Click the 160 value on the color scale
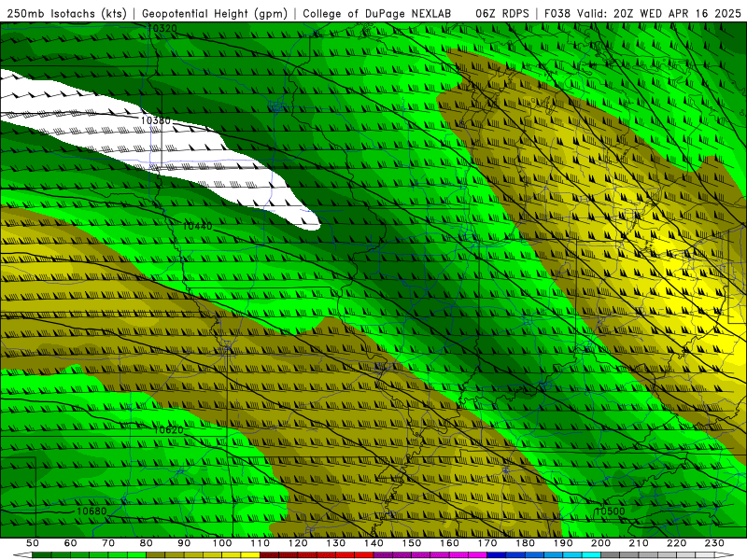This screenshot has width=747, height=560. pyautogui.click(x=449, y=543)
